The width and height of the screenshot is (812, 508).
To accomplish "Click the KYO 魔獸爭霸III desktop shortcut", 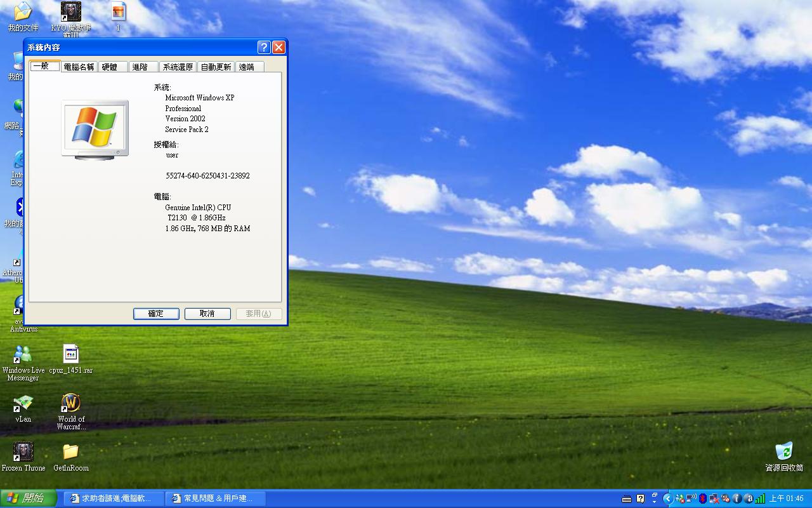I will (x=70, y=12).
